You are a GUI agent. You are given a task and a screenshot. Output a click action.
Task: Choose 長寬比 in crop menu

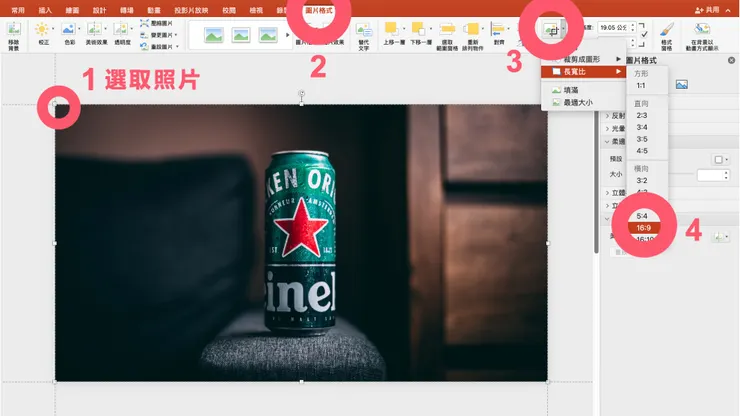click(583, 71)
